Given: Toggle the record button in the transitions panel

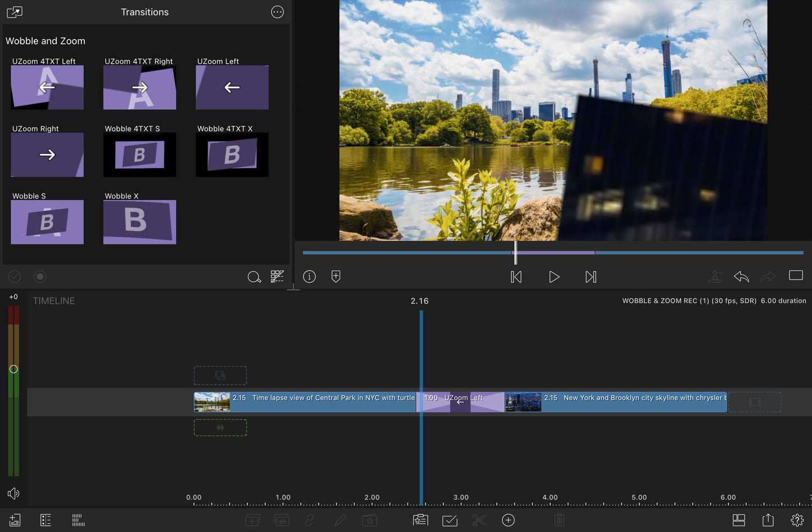Looking at the screenshot, I should click(40, 276).
